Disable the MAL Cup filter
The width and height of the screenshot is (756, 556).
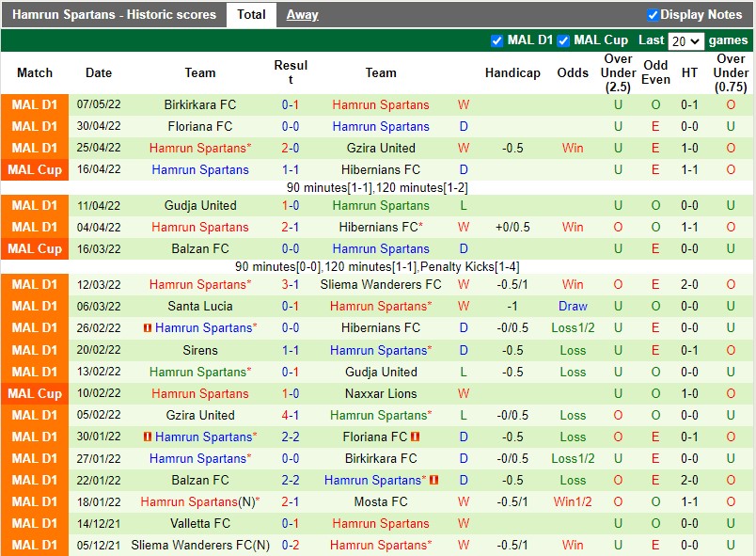pyautogui.click(x=562, y=40)
